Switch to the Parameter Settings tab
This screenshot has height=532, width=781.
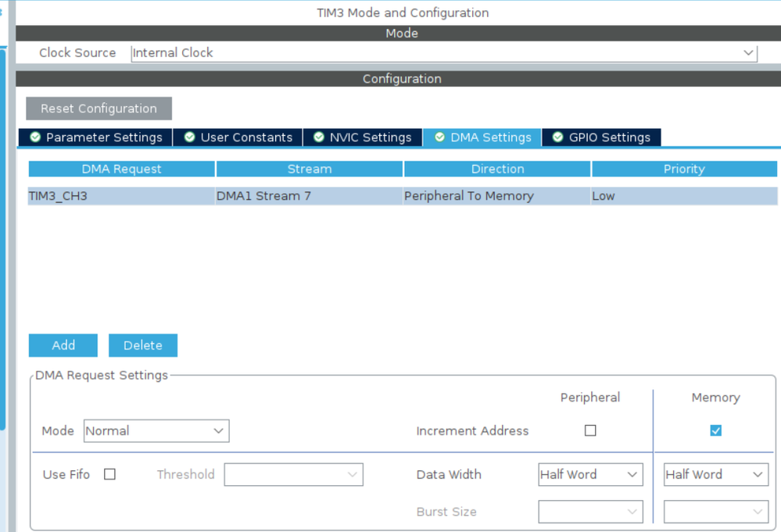pyautogui.click(x=95, y=137)
